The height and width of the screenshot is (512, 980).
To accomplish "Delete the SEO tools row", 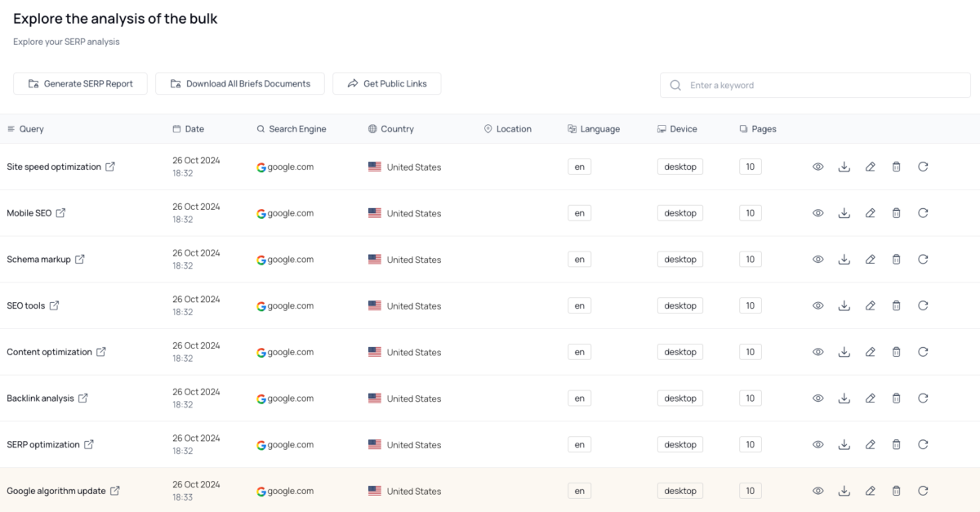I will [x=896, y=305].
